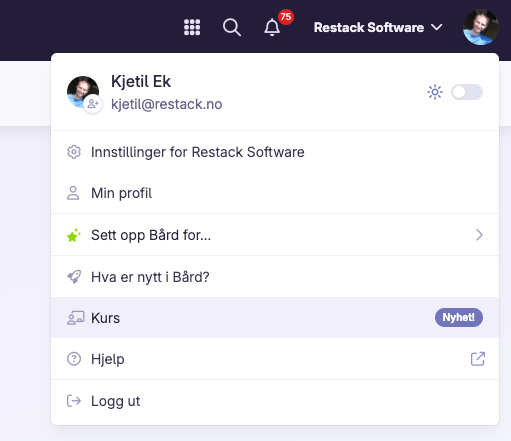This screenshot has width=511, height=441.
Task: Click the rocket icon
Action: pos(74,277)
